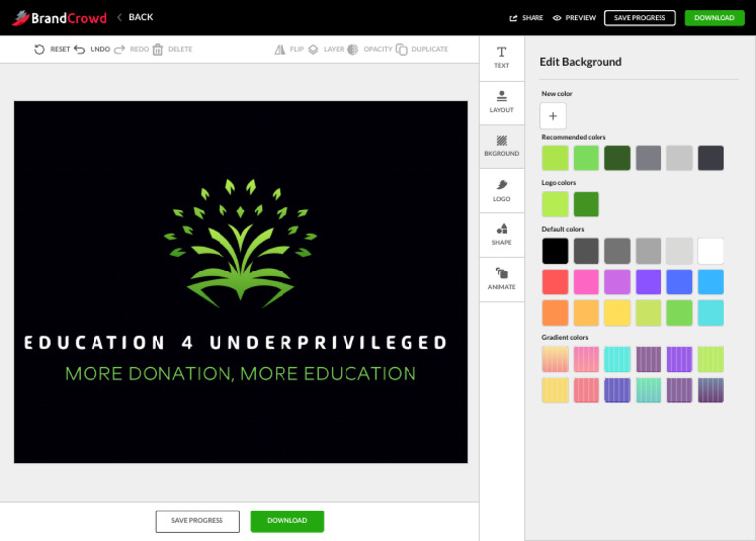Click the BrandCrowd logo
Screen dimensions: 756x541
click(59, 18)
